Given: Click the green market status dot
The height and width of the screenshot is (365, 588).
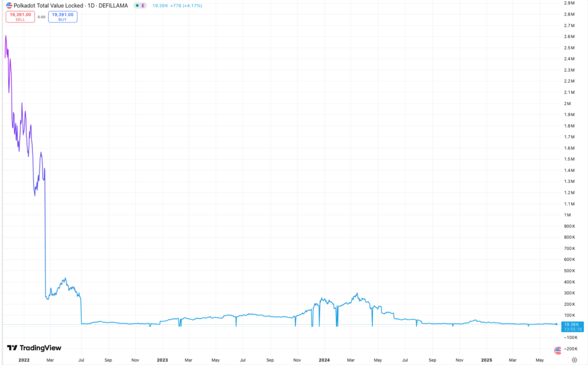Looking at the screenshot, I should pyautogui.click(x=137, y=6).
